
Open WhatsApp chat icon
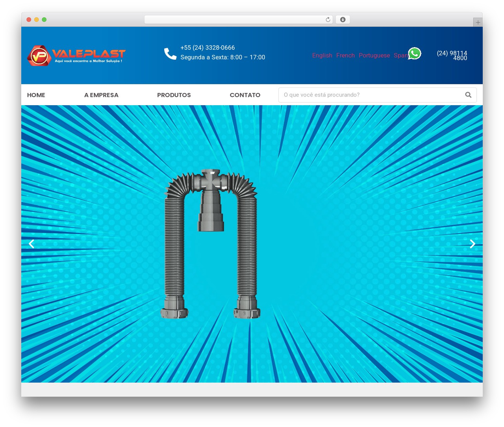pyautogui.click(x=415, y=53)
